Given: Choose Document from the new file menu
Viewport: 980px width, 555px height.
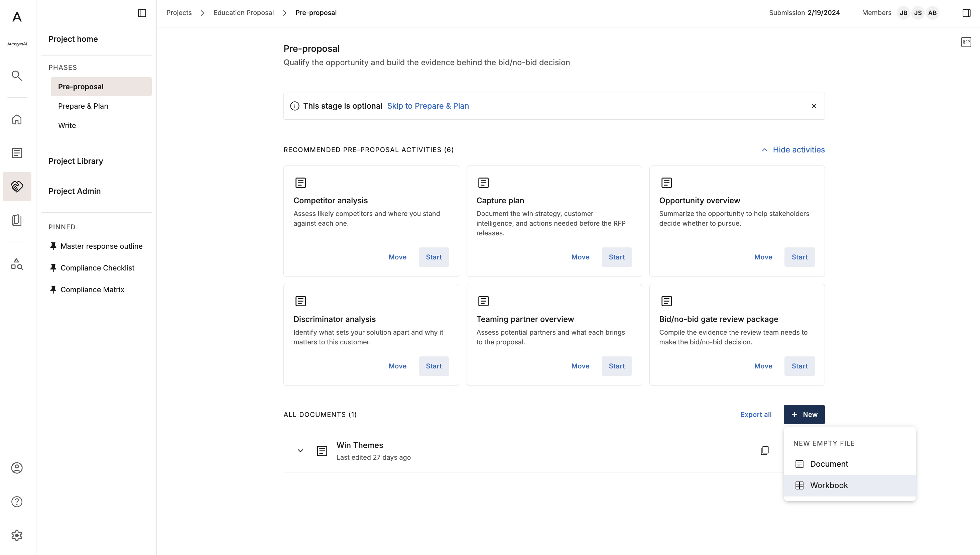Looking at the screenshot, I should (x=850, y=464).
